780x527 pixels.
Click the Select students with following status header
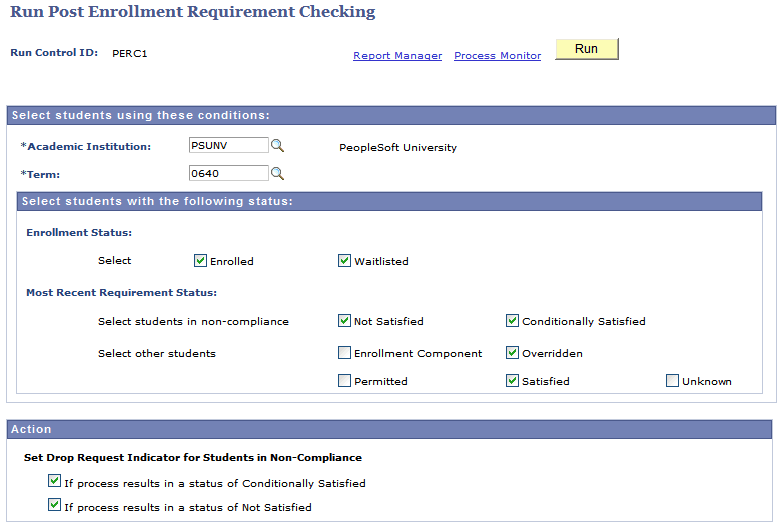pos(389,202)
